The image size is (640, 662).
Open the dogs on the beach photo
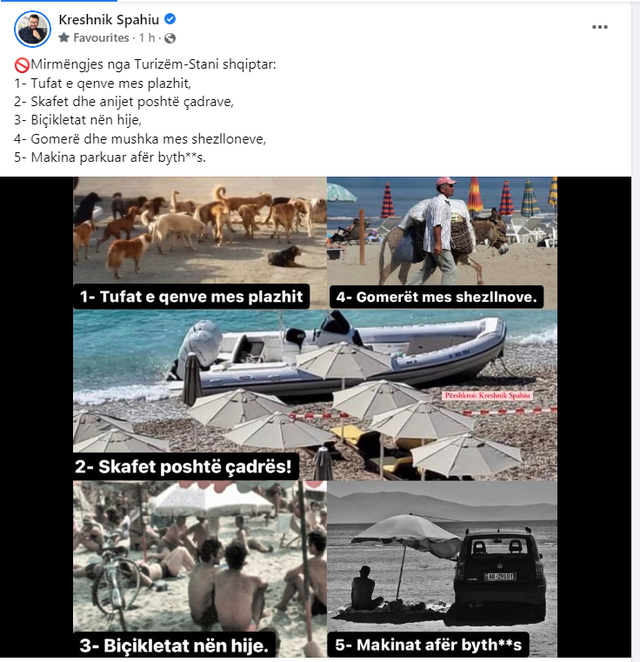200,231
